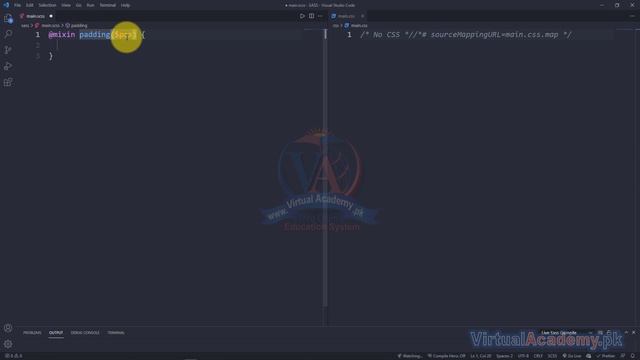The height and width of the screenshot is (360, 640).
Task: Open the Extensions view
Action: (8, 82)
